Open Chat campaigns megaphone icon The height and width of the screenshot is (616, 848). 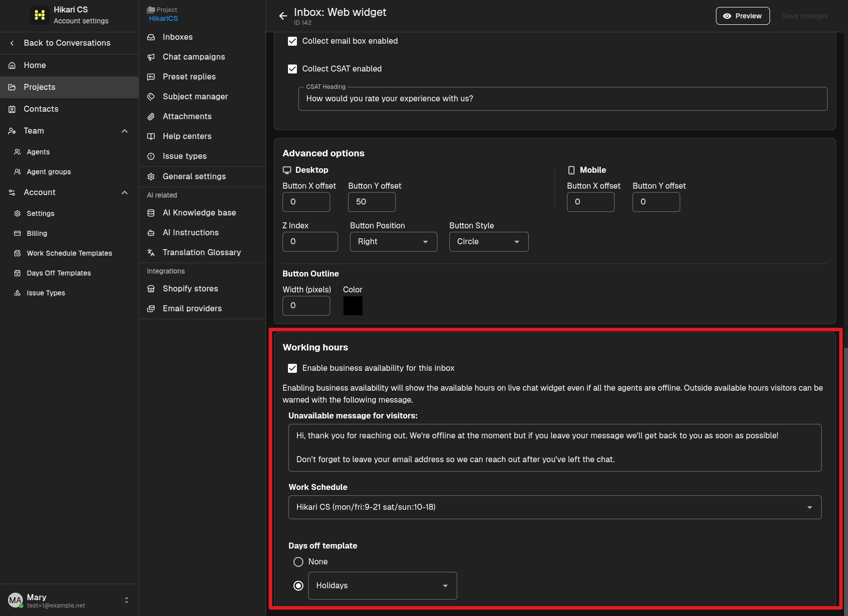[x=151, y=57]
